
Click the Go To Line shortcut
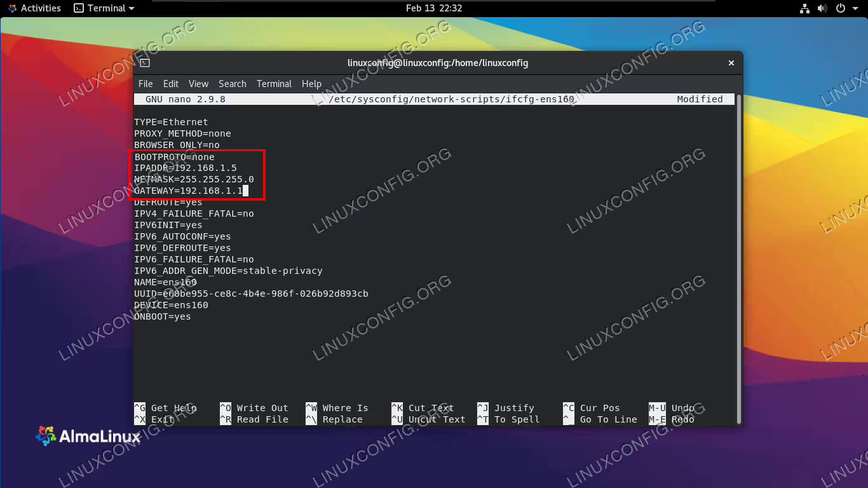[x=600, y=419]
